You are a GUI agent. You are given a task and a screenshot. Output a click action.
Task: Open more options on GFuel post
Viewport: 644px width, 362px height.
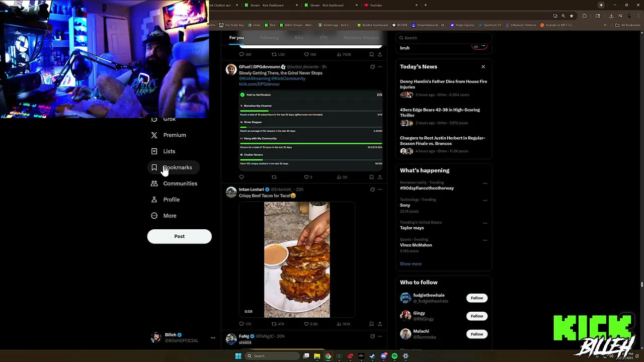(x=380, y=67)
